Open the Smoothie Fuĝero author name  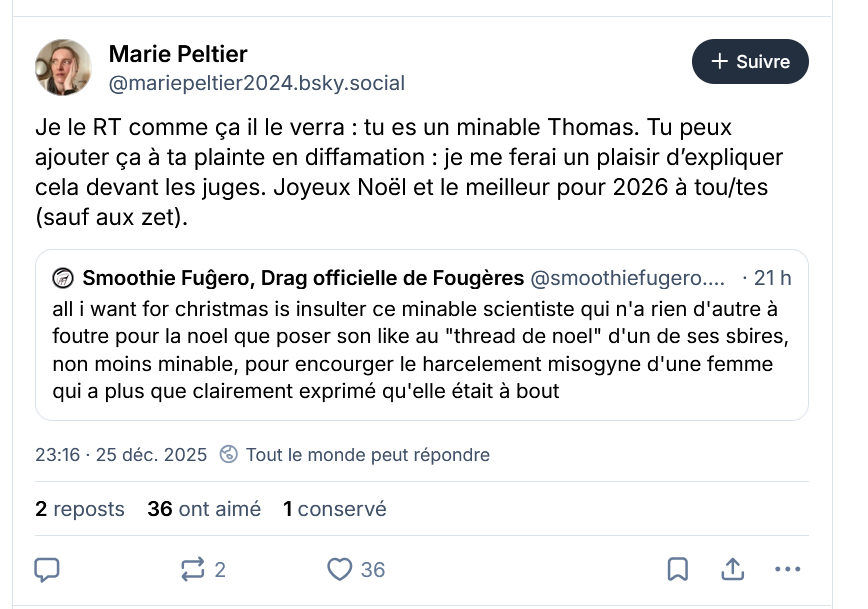click(x=303, y=278)
